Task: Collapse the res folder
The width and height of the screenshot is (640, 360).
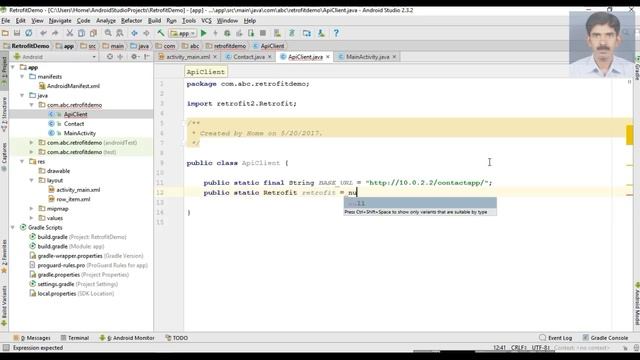Action: coord(22,162)
